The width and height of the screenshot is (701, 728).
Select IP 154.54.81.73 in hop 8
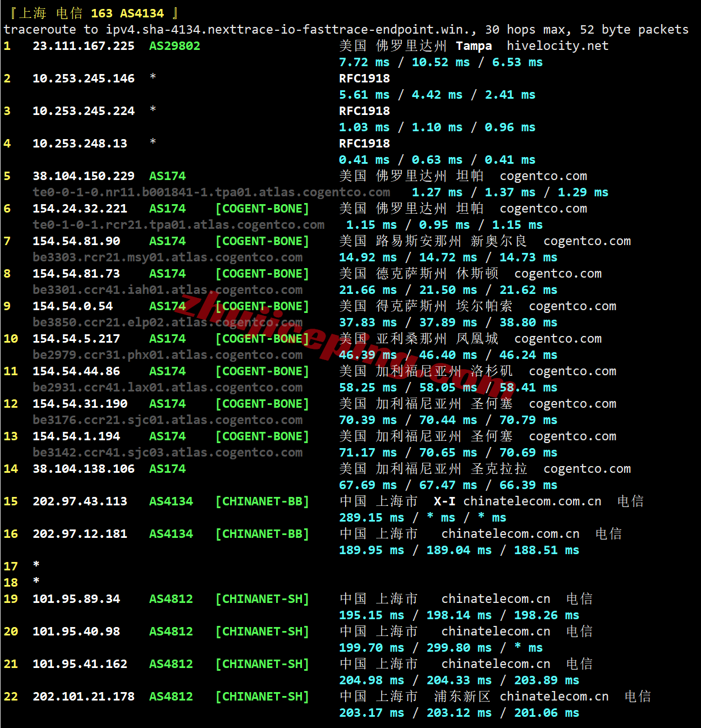(x=76, y=274)
